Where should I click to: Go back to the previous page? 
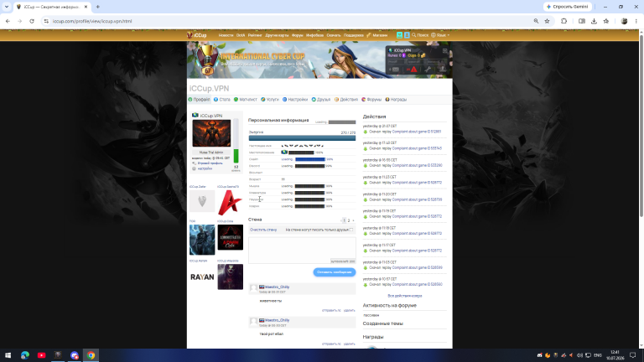(x=8, y=21)
